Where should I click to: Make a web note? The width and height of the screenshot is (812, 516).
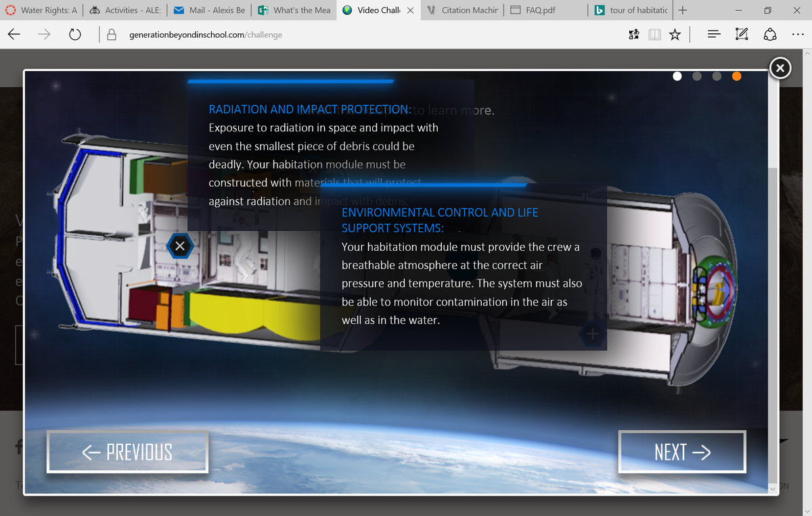click(x=742, y=34)
